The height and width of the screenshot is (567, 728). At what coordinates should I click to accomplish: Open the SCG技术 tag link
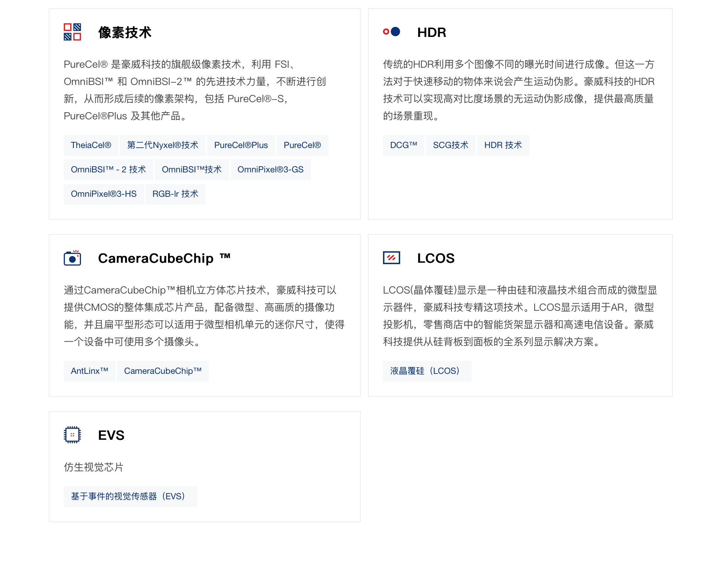tap(451, 145)
